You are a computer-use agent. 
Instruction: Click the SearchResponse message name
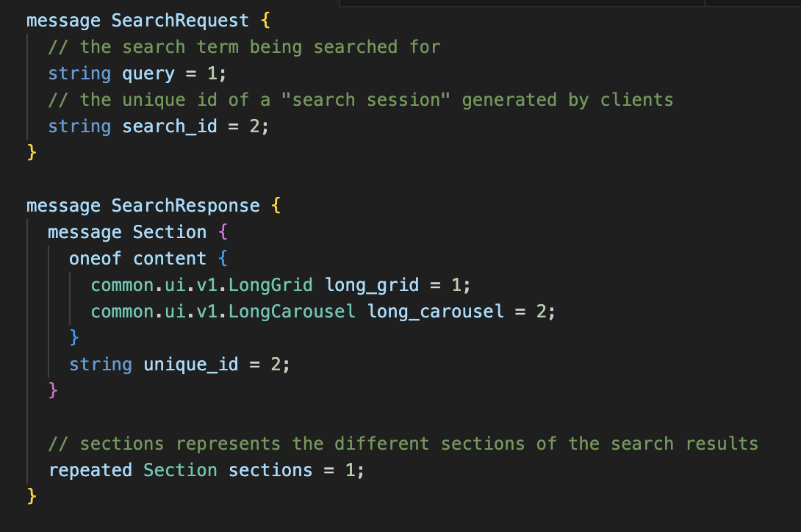pyautogui.click(x=185, y=206)
